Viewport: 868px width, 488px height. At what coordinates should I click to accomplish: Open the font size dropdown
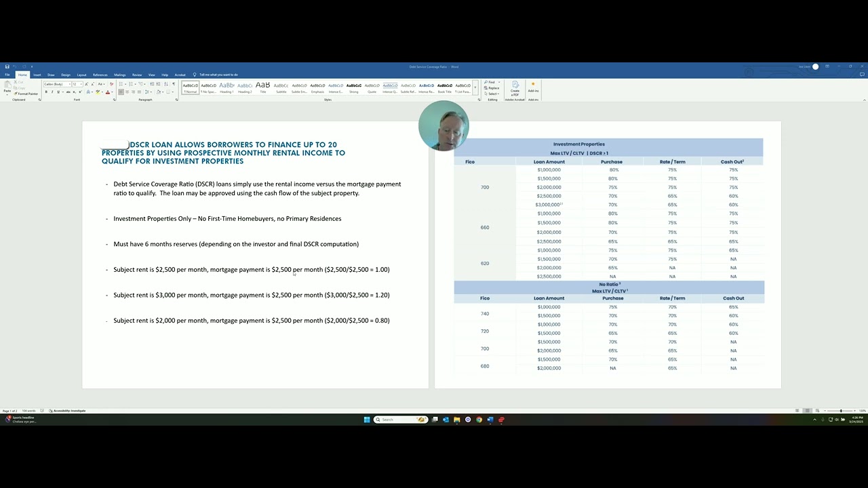tap(81, 84)
